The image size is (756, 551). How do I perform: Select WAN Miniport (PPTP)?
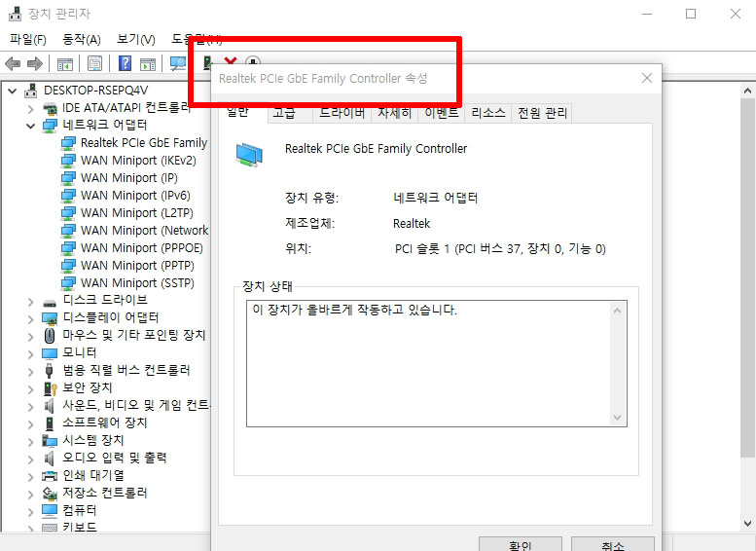127,266
